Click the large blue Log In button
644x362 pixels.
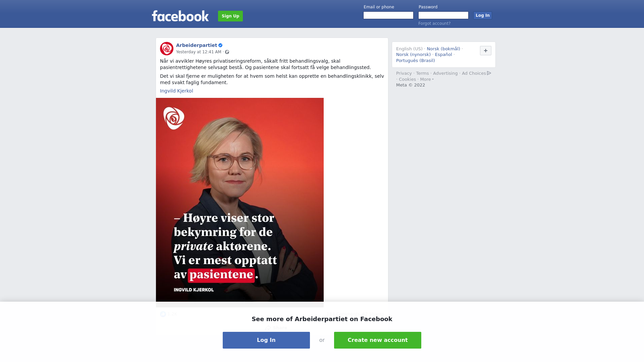tap(266, 340)
